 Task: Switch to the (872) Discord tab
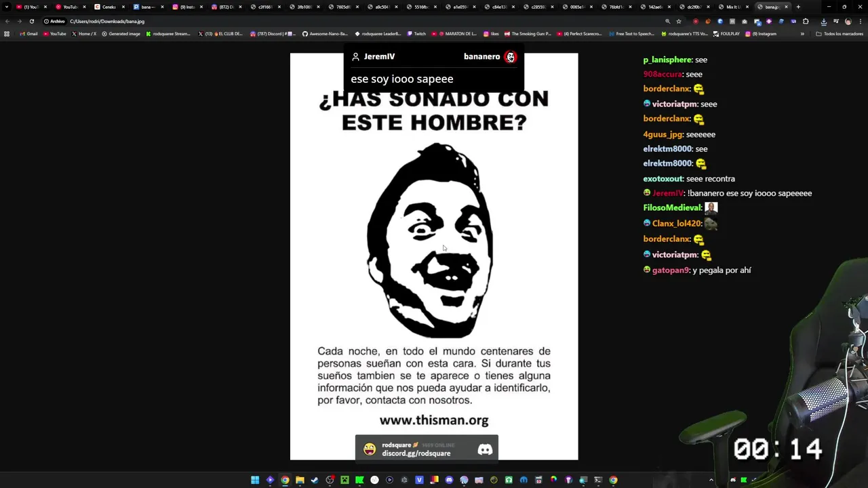(225, 7)
